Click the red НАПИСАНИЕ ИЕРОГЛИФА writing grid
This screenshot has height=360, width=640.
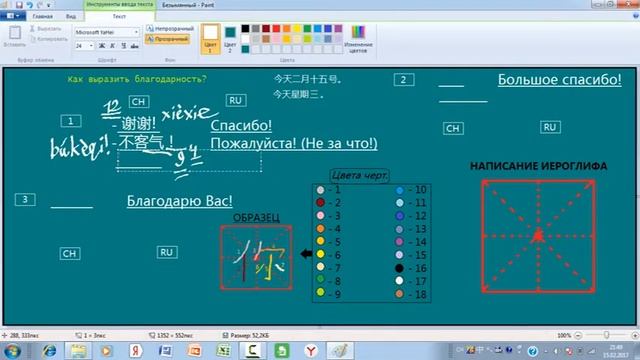point(538,236)
